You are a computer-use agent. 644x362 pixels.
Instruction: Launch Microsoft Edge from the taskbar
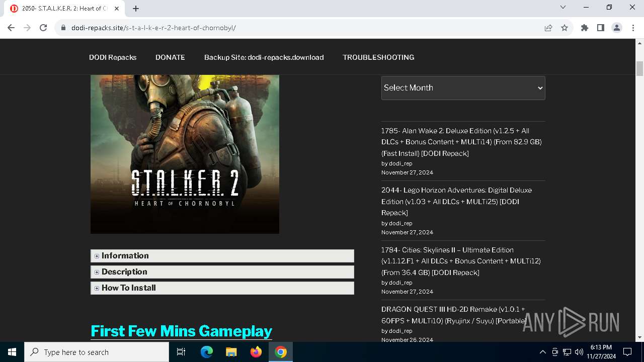(207, 352)
